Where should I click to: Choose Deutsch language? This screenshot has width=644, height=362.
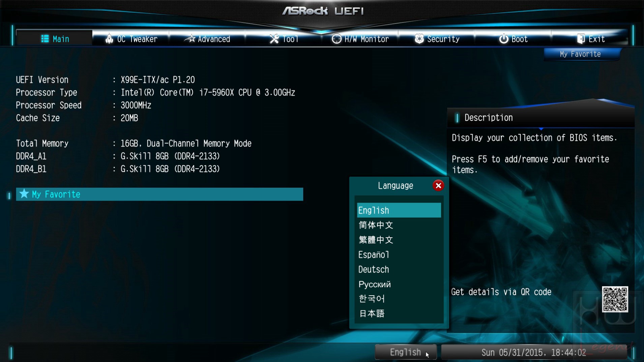pos(399,269)
